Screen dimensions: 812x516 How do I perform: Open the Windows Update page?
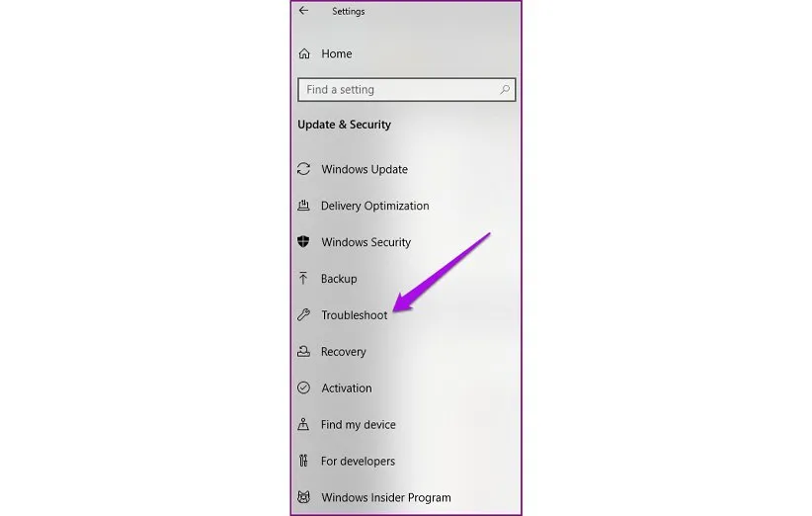365,169
